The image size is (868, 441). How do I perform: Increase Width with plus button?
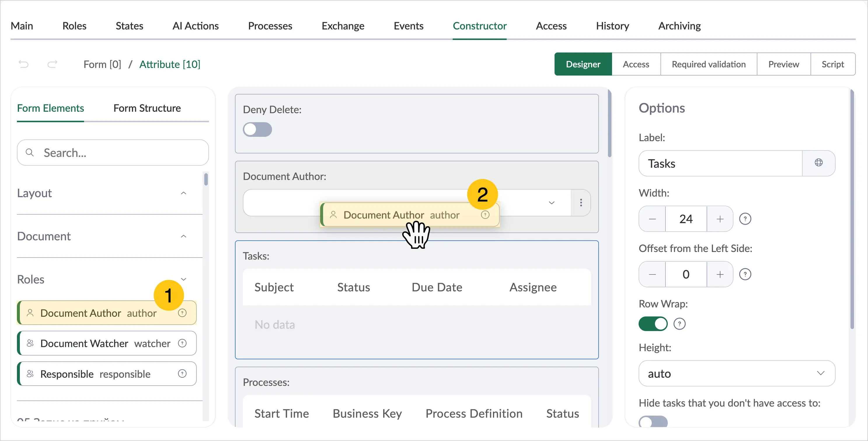(x=720, y=219)
